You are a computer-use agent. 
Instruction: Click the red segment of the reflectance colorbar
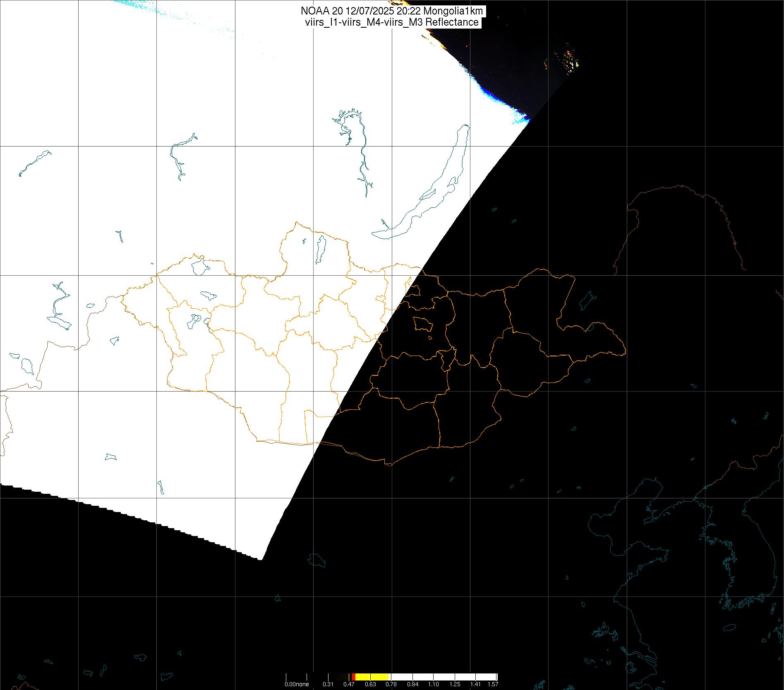point(353,677)
